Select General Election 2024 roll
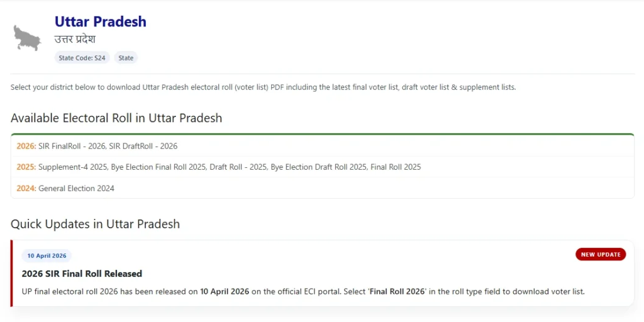 [x=76, y=188]
